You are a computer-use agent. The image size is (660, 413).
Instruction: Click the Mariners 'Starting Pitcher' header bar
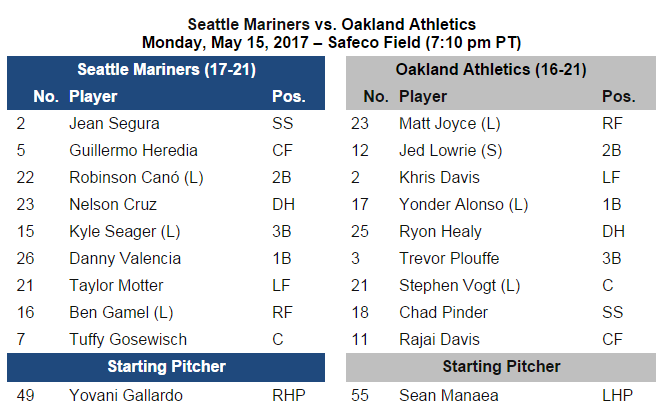[x=165, y=366]
